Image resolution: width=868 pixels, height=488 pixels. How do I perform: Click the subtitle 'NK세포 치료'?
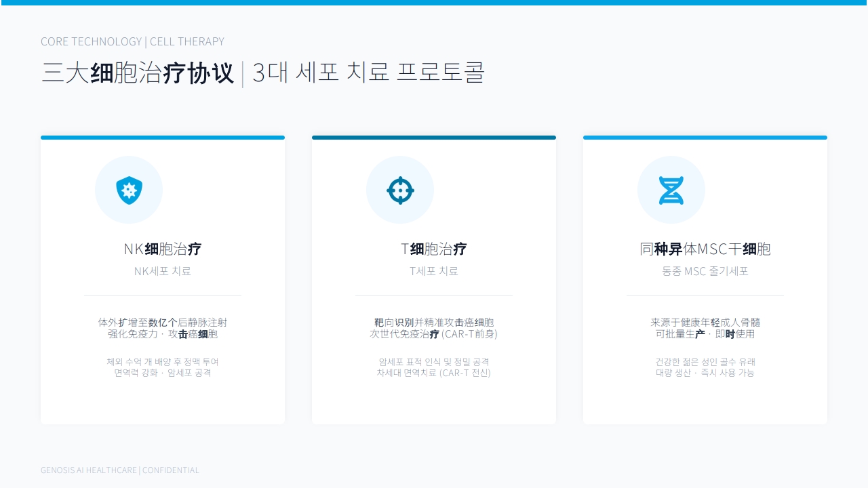click(163, 271)
